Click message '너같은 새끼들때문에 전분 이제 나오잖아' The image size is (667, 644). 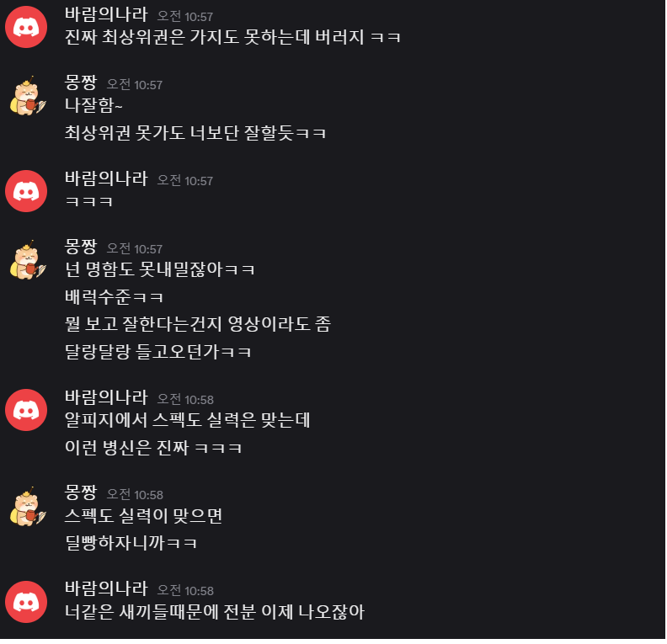(215, 612)
